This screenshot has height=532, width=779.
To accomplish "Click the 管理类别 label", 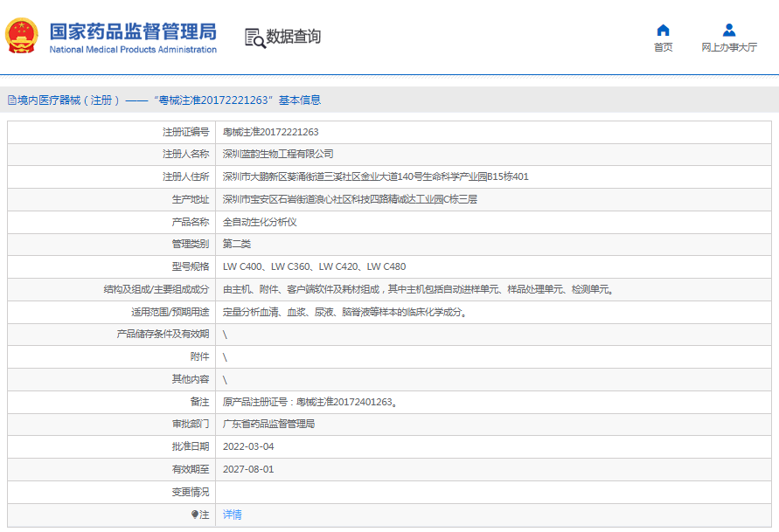I will (191, 245).
